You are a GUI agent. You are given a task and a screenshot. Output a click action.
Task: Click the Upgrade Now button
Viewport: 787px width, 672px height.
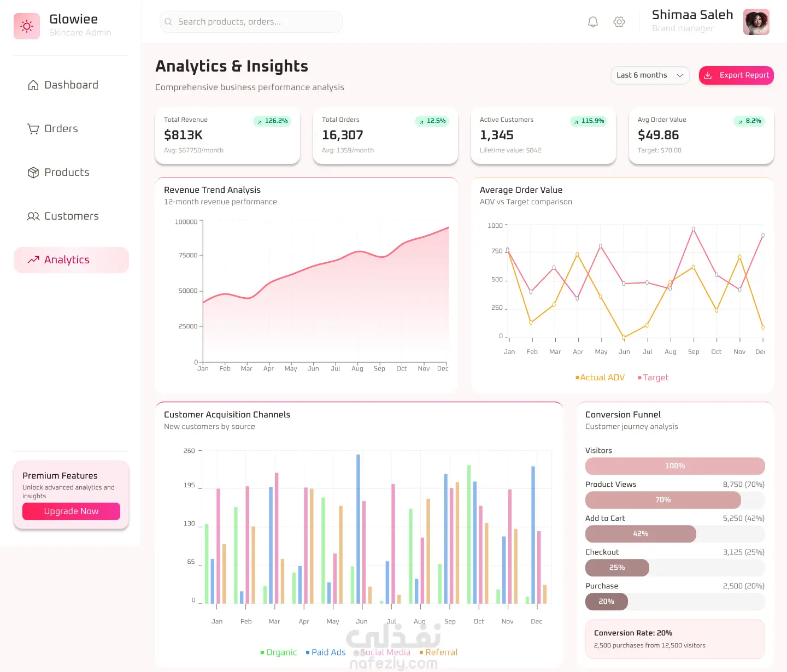(71, 511)
